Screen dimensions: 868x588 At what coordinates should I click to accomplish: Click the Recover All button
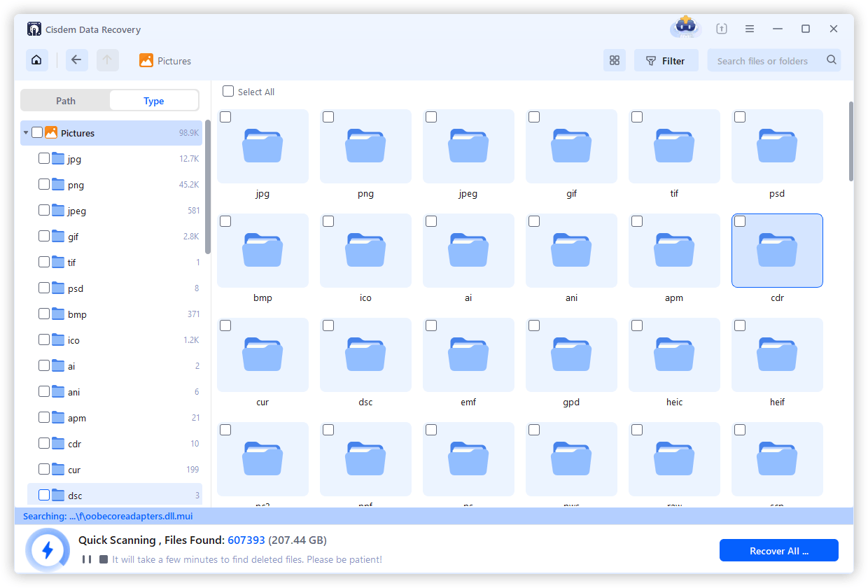778,550
